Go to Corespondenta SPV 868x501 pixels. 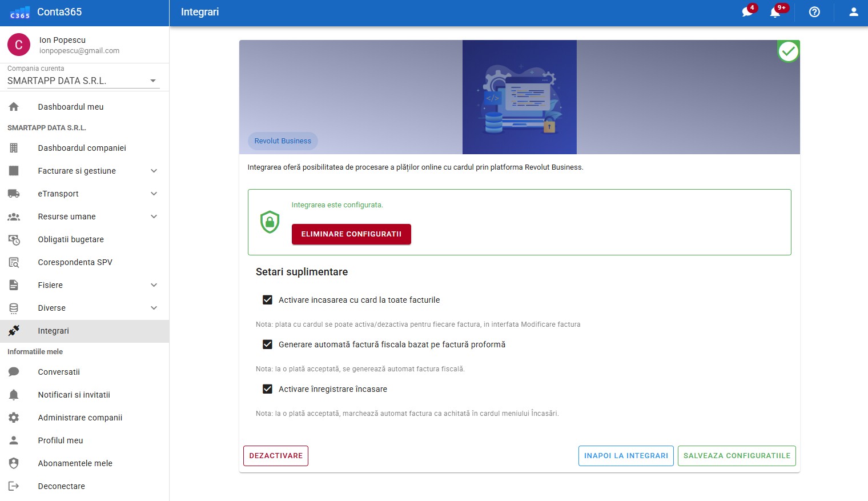75,262
